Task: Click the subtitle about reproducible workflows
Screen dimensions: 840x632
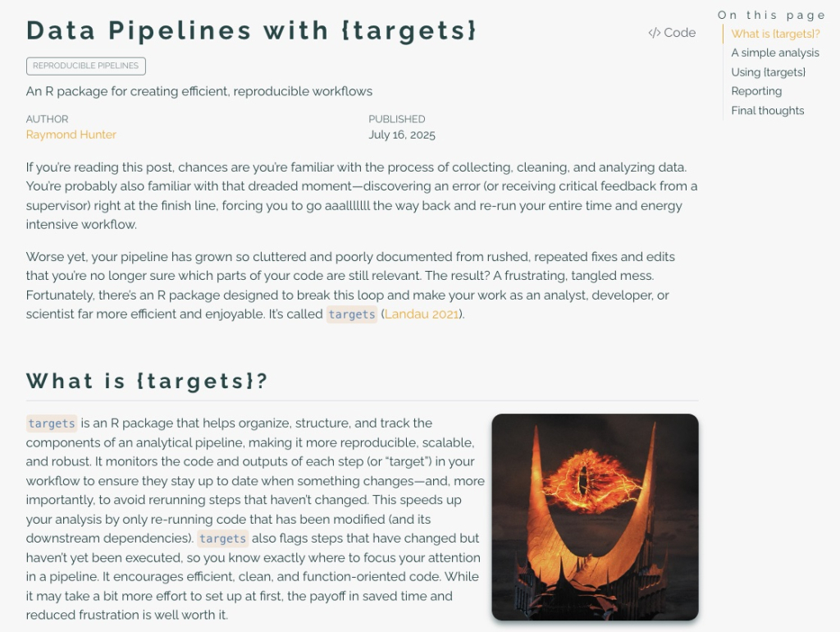Action: pos(199,91)
